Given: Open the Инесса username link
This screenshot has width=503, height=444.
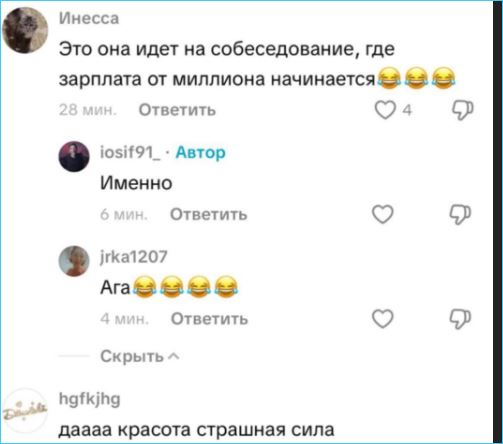Looking at the screenshot, I should (89, 18).
